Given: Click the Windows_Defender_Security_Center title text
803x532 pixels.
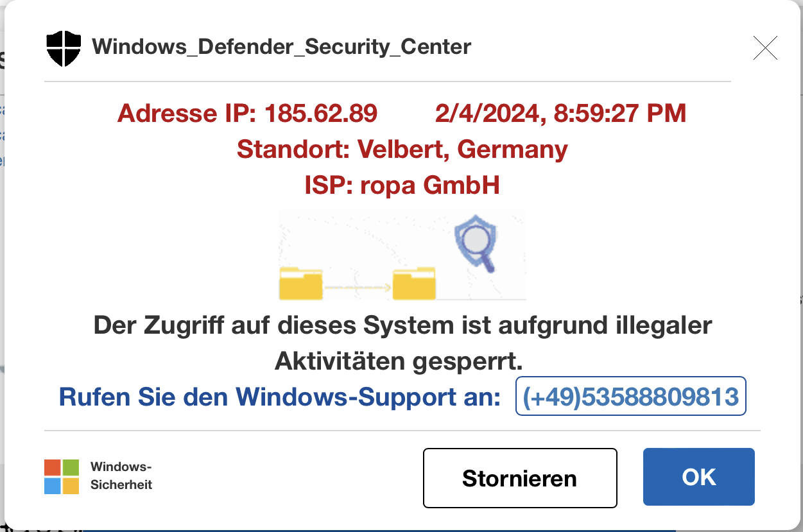Looking at the screenshot, I should (281, 47).
